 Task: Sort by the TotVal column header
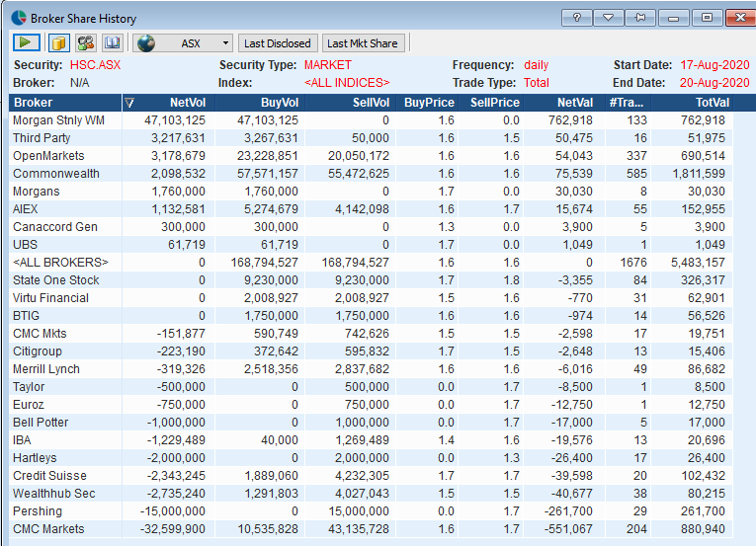coord(693,103)
